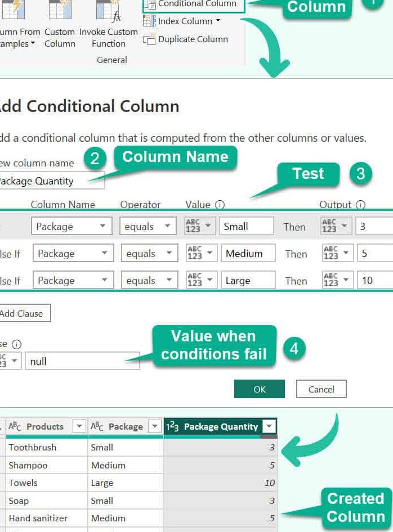Click the Products column data type icon
This screenshot has height=532, width=393.
(15, 427)
